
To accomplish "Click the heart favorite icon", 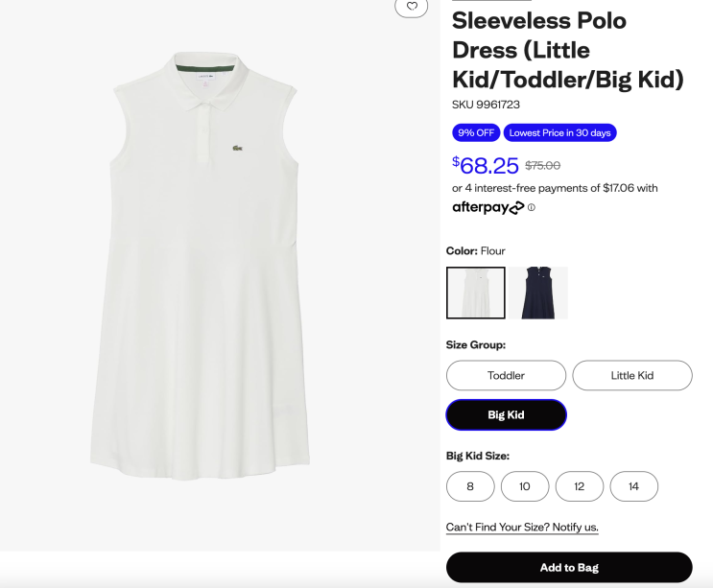I will pyautogui.click(x=412, y=7).
